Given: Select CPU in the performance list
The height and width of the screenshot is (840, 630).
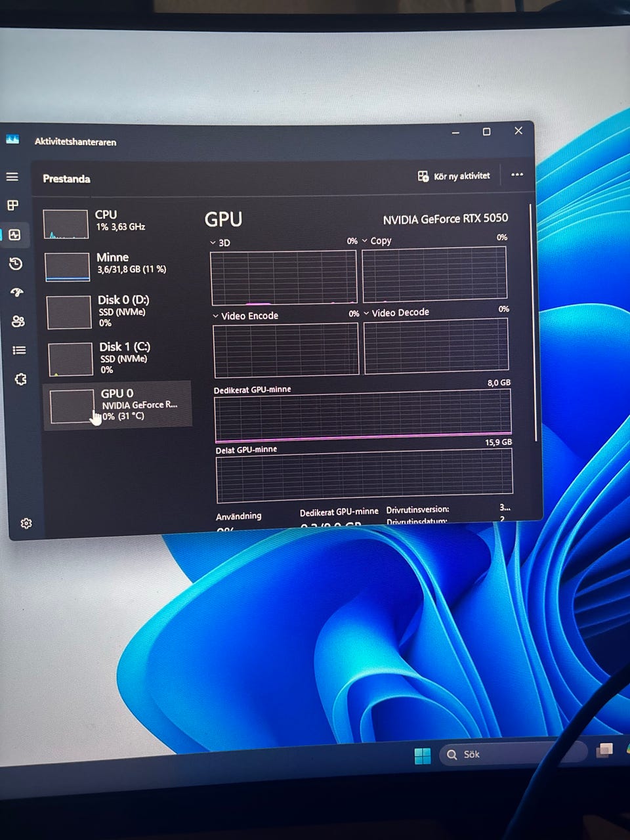Looking at the screenshot, I should (115, 223).
